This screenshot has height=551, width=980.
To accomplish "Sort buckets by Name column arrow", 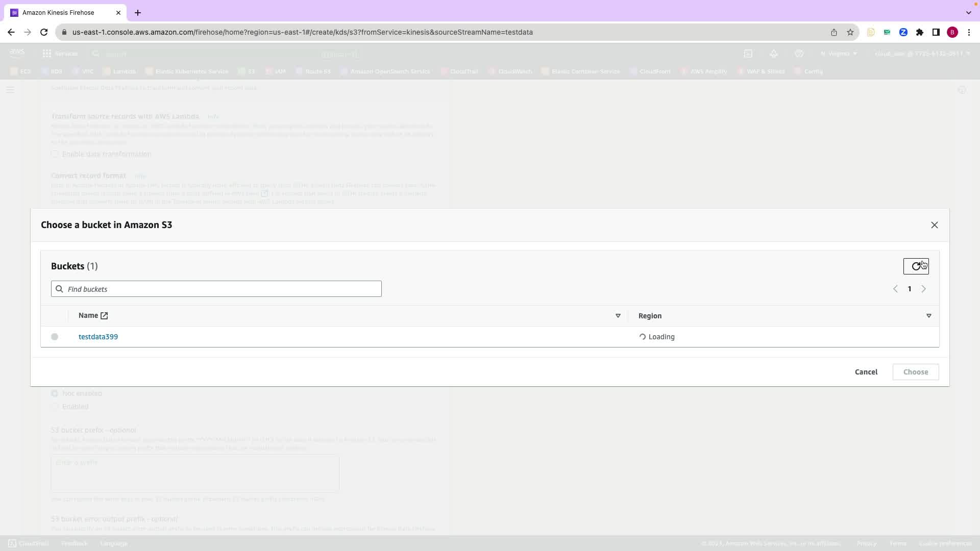I will click(x=618, y=316).
